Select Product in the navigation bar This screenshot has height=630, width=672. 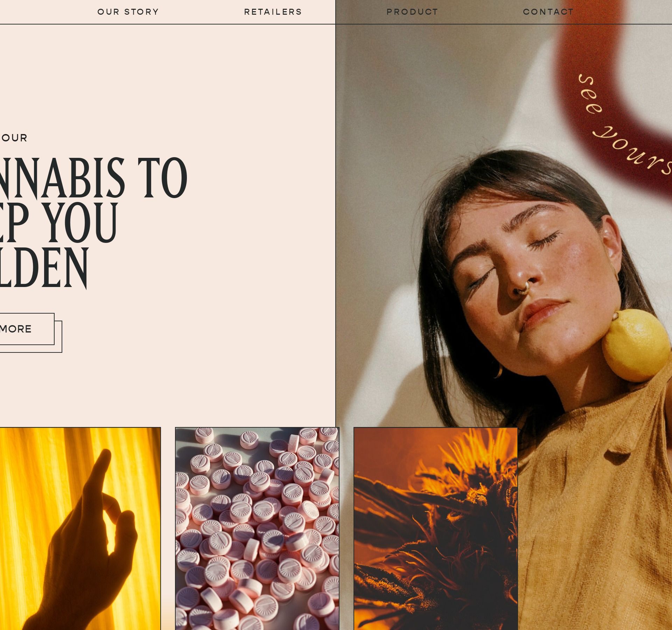[412, 12]
